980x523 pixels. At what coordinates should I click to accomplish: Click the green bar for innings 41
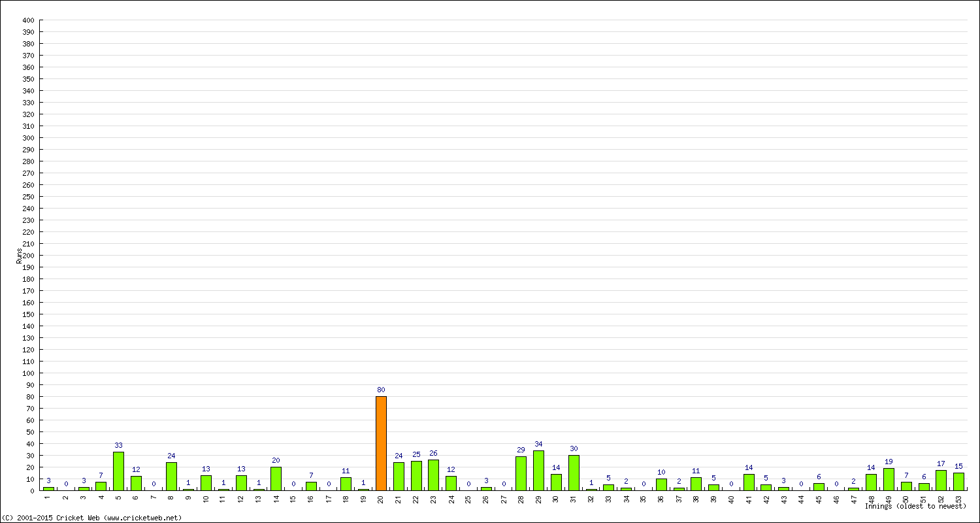(749, 482)
